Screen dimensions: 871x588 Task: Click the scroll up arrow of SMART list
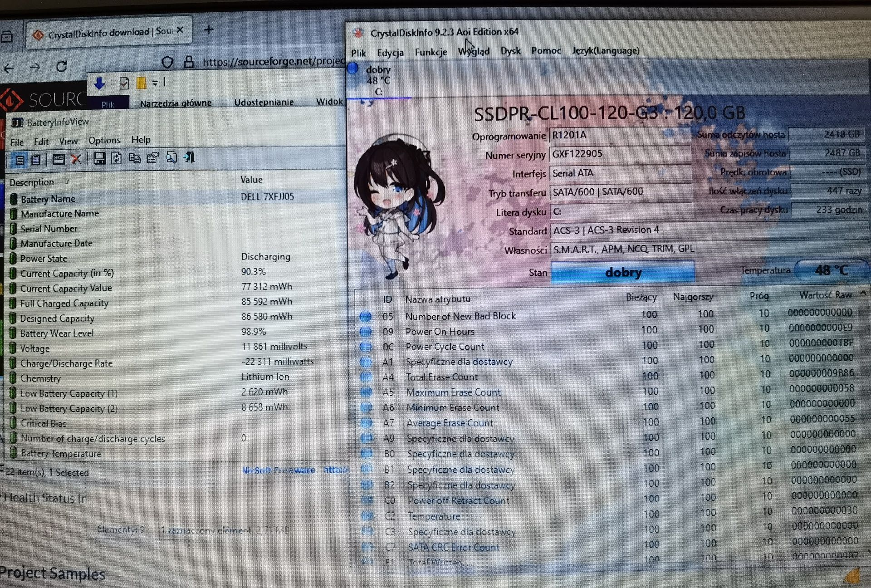863,293
